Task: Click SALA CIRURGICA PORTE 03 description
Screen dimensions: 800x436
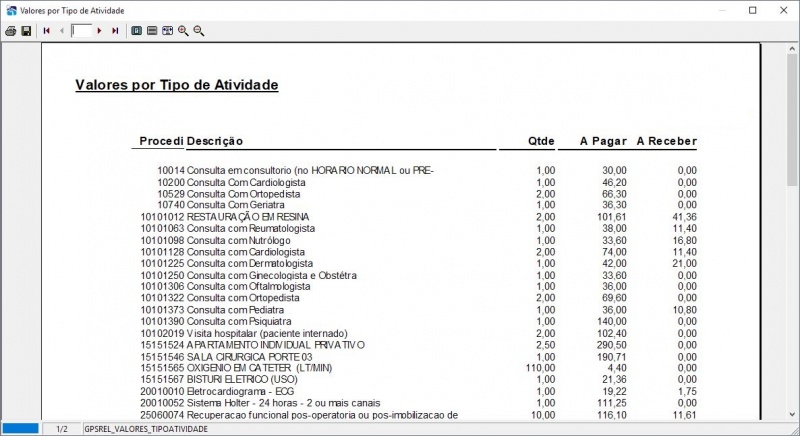Action: coord(249,357)
